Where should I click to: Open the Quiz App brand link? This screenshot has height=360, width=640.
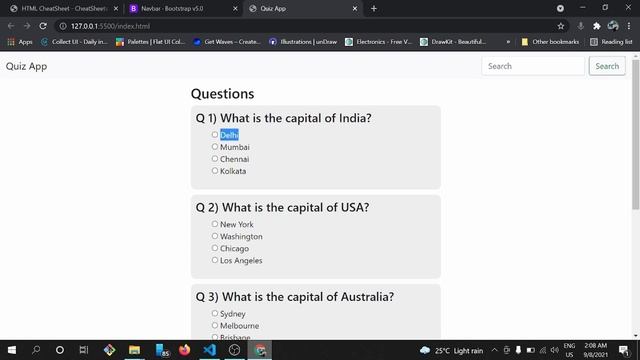pyautogui.click(x=27, y=66)
